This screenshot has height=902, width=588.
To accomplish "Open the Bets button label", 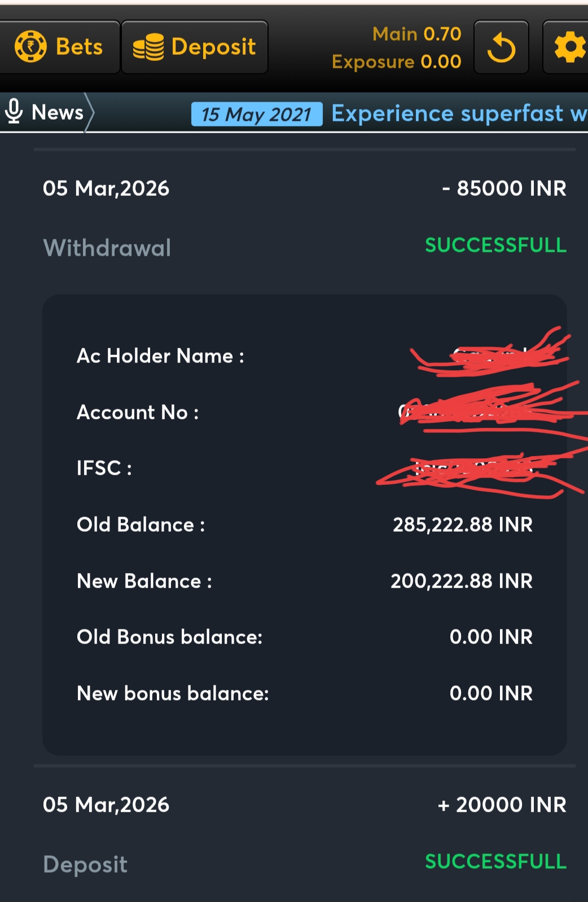I will point(79,47).
